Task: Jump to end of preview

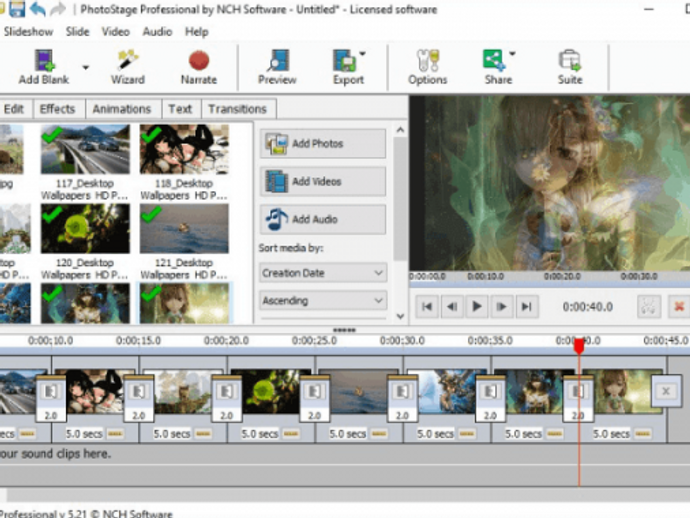Action: pyautogui.click(x=527, y=306)
